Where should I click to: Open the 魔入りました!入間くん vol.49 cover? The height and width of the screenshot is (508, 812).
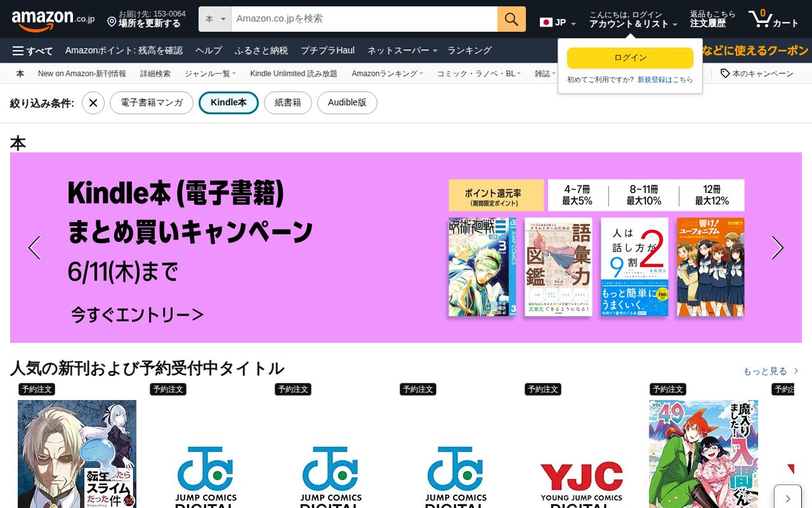tap(704, 454)
